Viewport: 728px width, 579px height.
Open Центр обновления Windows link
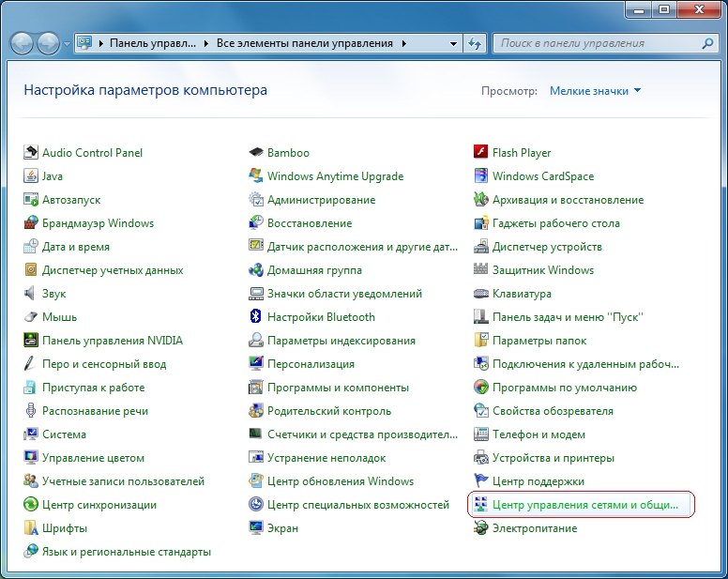tap(341, 481)
